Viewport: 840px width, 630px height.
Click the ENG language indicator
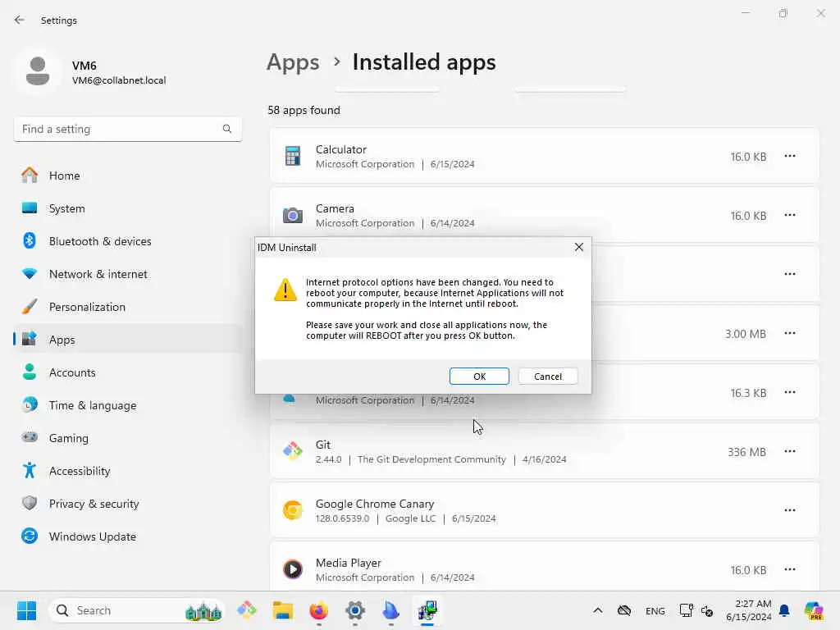(x=655, y=610)
